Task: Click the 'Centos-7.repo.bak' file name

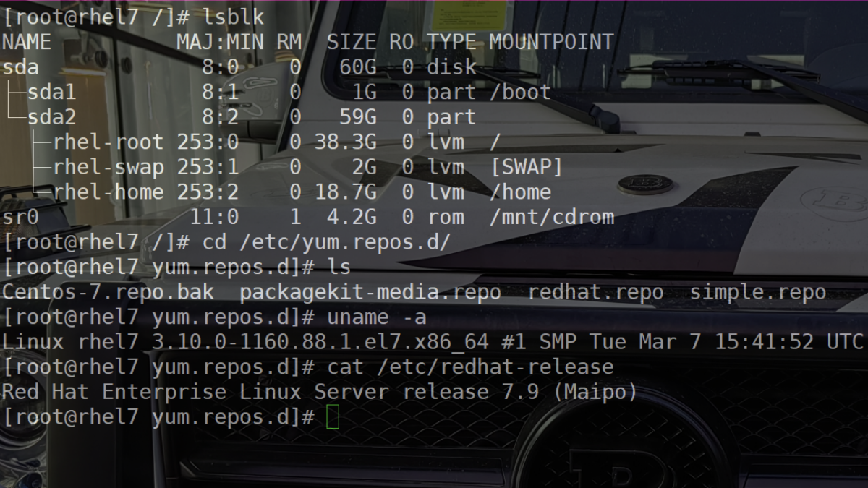Action: pos(108,292)
